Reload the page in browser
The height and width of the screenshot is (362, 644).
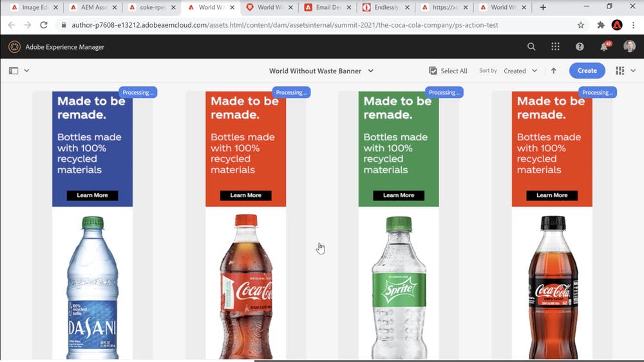click(44, 25)
